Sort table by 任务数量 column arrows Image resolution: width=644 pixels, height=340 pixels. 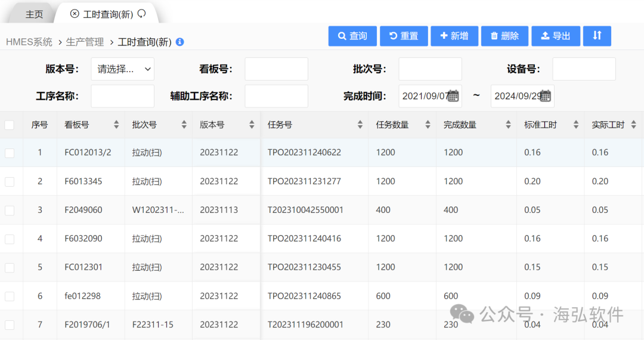pyautogui.click(x=428, y=125)
